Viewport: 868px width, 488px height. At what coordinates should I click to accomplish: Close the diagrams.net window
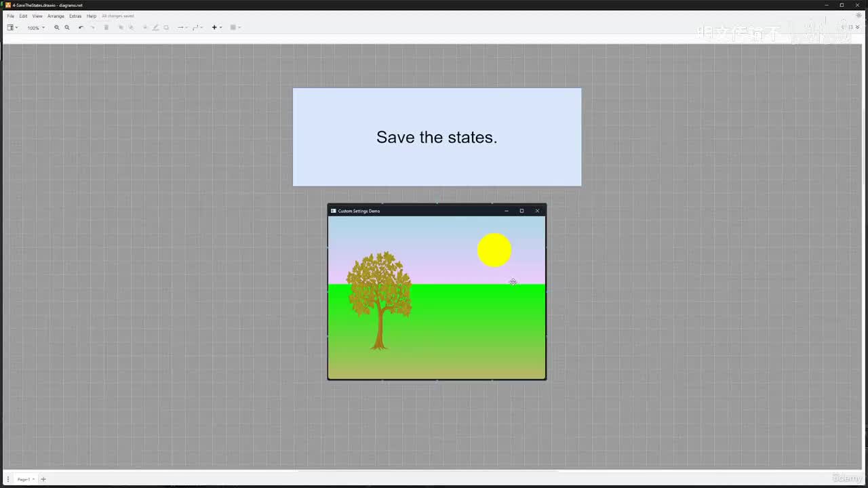(857, 5)
